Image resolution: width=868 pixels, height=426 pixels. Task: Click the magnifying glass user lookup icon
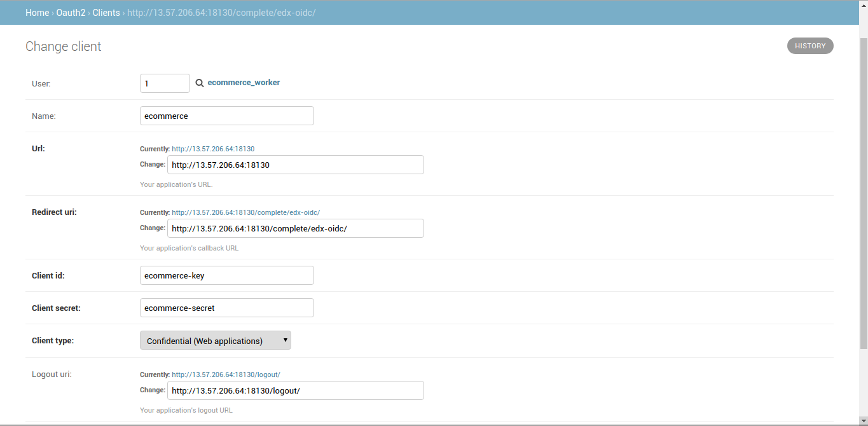(x=199, y=83)
